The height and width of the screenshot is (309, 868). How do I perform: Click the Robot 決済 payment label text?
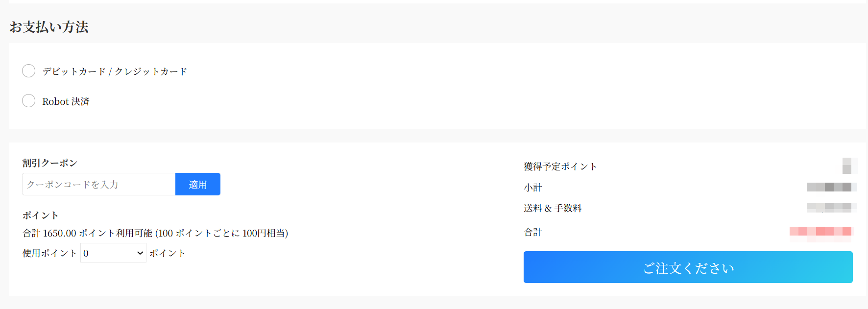tap(66, 101)
